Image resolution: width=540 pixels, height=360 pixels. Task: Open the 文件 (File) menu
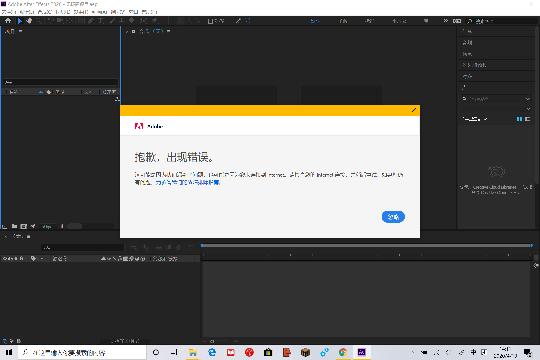[x=8, y=12]
